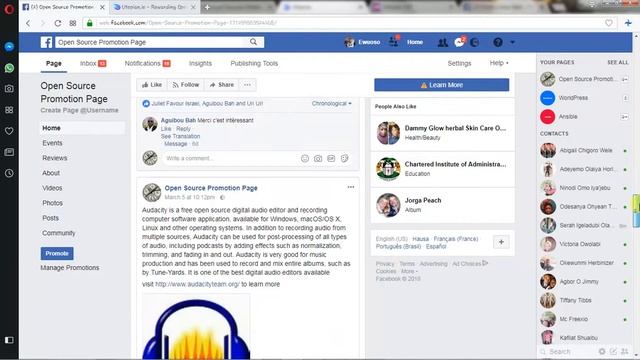This screenshot has height=360, width=640.
Task: Open page more-actions ellipsis button
Action: click(x=247, y=85)
